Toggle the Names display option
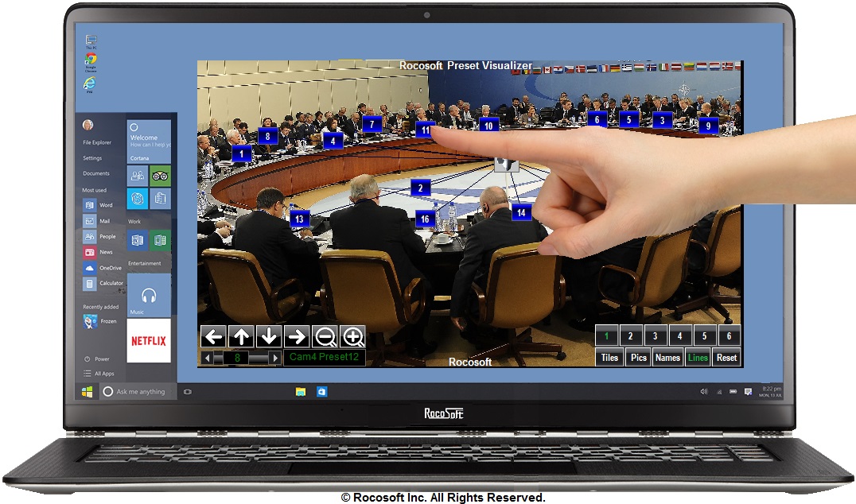 tap(667, 357)
